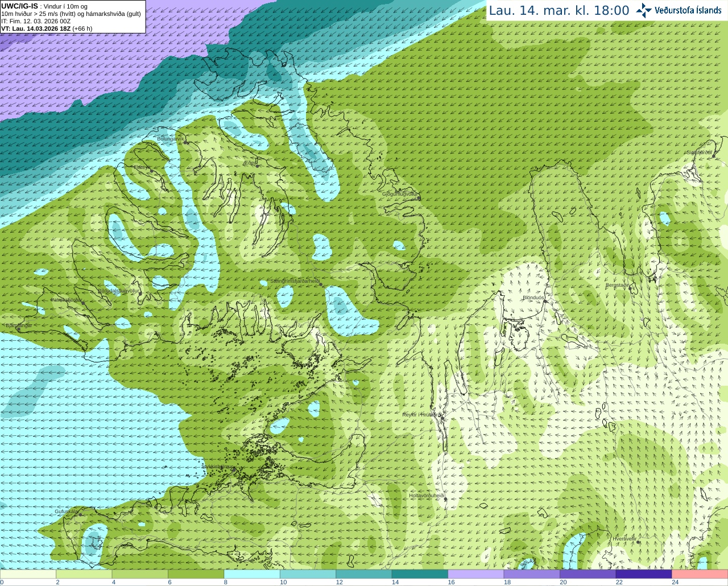The image size is (728, 586).
Task: Click the Blönduós station label
Action: 533,298
